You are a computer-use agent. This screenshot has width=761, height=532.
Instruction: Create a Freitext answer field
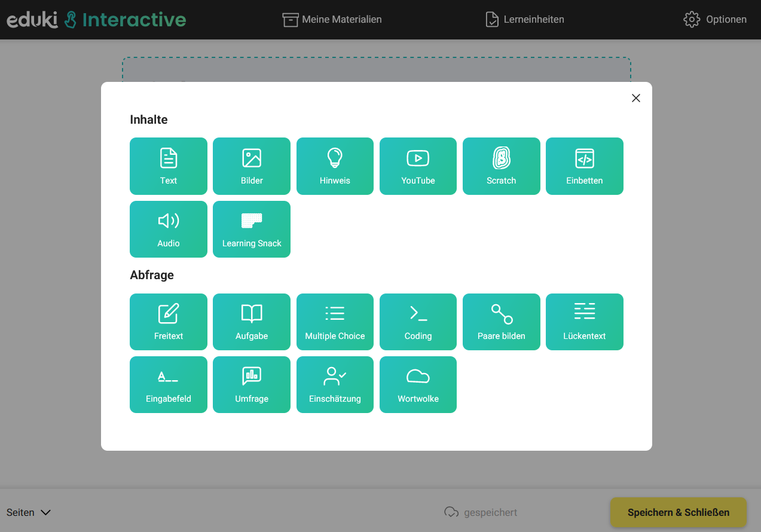168,322
